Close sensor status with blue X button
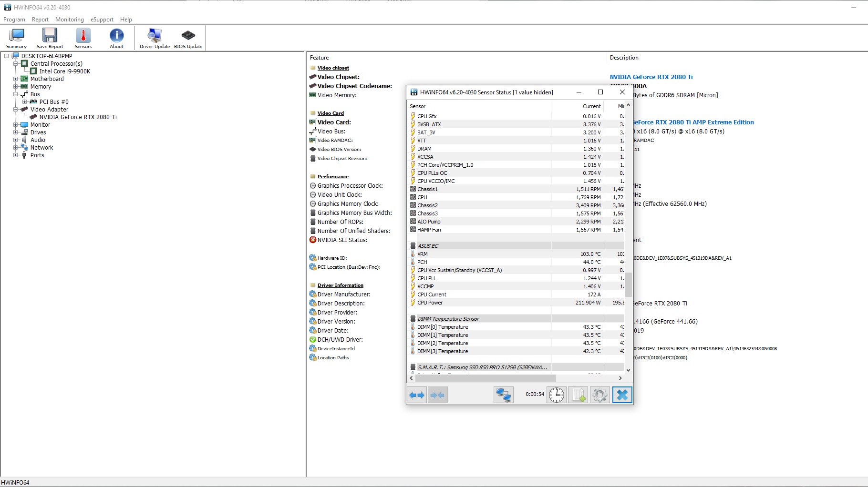The image size is (868, 487). 622,395
